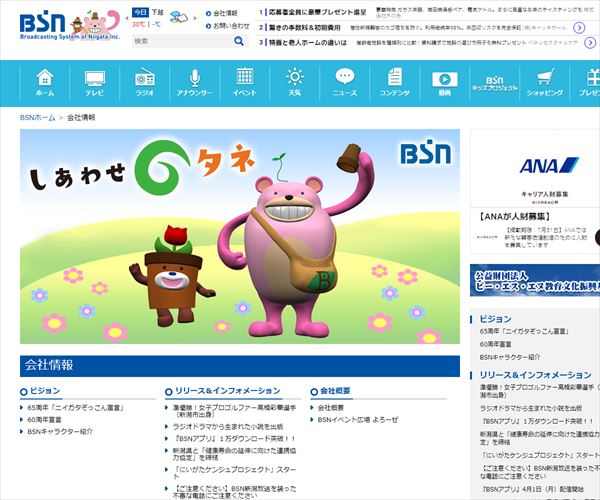The height and width of the screenshot is (500, 600).
Task: Open main list link 65周年「ニイガタぞっこん宣言」
Action: tap(76, 408)
